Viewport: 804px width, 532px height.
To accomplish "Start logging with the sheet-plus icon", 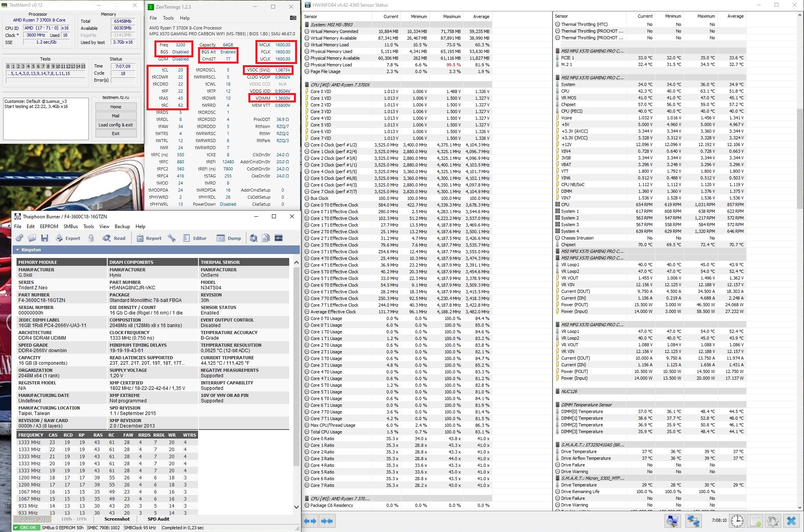I will 754,521.
